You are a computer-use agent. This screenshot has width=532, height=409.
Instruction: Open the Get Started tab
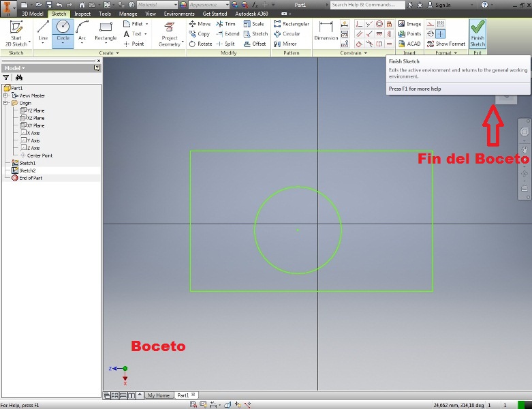[215, 14]
